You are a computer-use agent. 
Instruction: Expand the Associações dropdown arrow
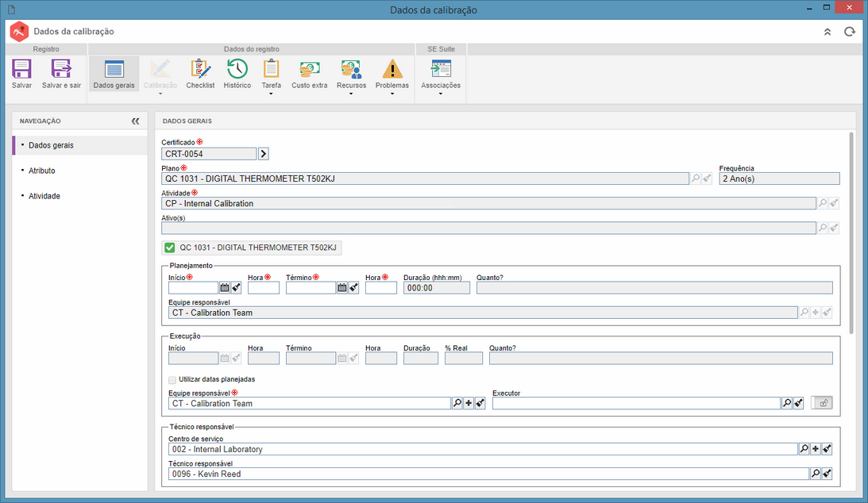442,94
